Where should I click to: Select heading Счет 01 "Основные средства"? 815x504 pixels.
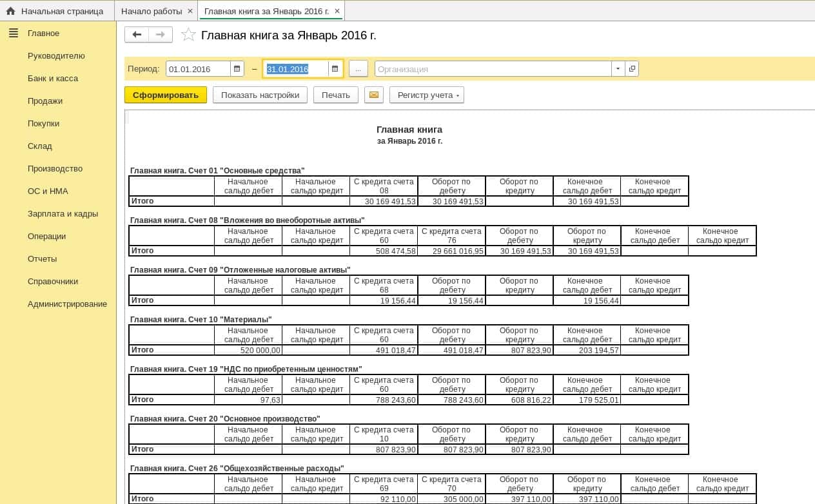[x=217, y=171]
